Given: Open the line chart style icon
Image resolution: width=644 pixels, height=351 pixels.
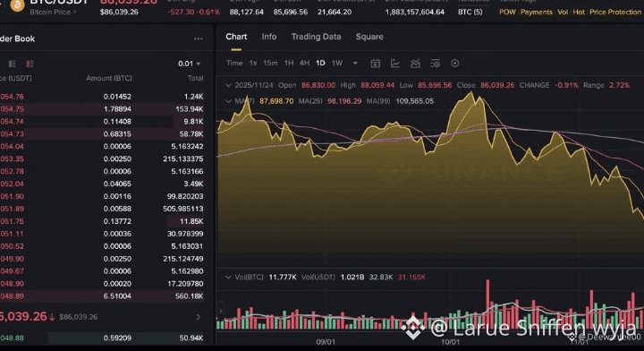Looking at the screenshot, I should [395, 64].
